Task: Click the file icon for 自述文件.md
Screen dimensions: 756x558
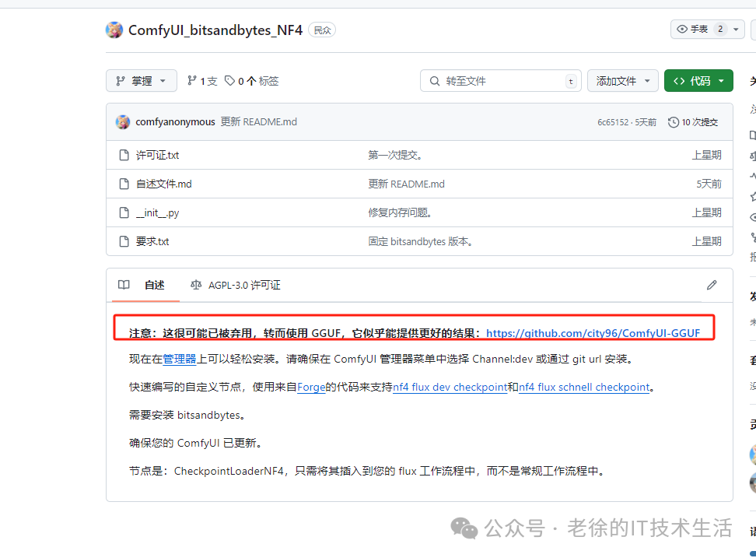Action: (124, 184)
